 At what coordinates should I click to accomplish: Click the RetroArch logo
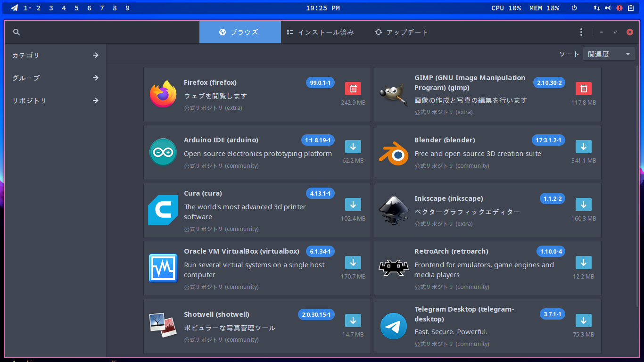pyautogui.click(x=394, y=268)
